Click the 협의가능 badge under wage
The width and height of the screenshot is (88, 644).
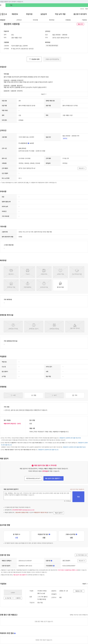point(65,138)
